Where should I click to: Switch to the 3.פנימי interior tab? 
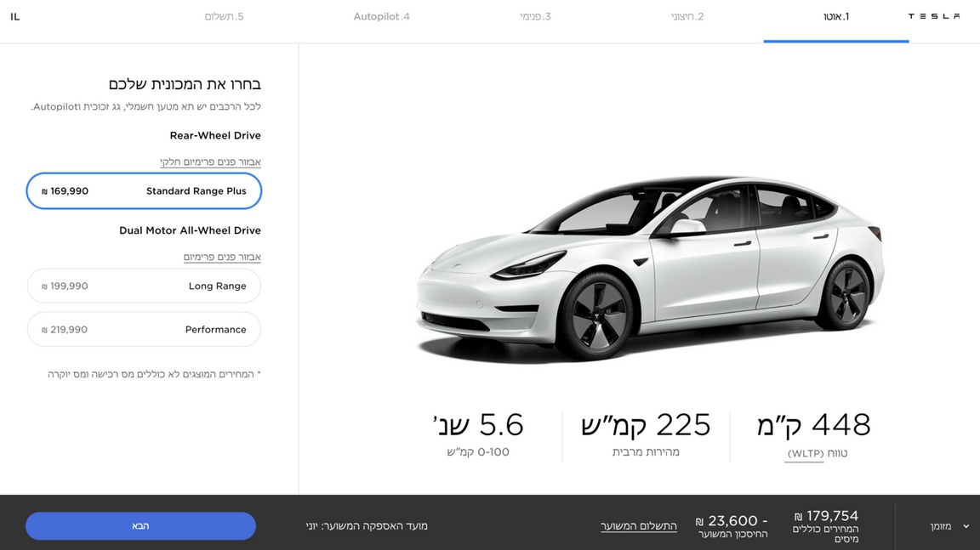pos(536,17)
